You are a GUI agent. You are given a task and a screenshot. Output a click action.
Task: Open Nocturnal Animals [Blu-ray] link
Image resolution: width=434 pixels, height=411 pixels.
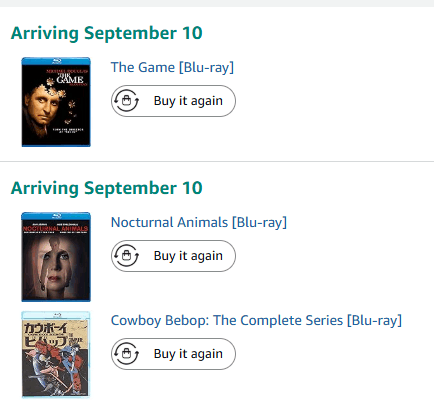click(199, 222)
